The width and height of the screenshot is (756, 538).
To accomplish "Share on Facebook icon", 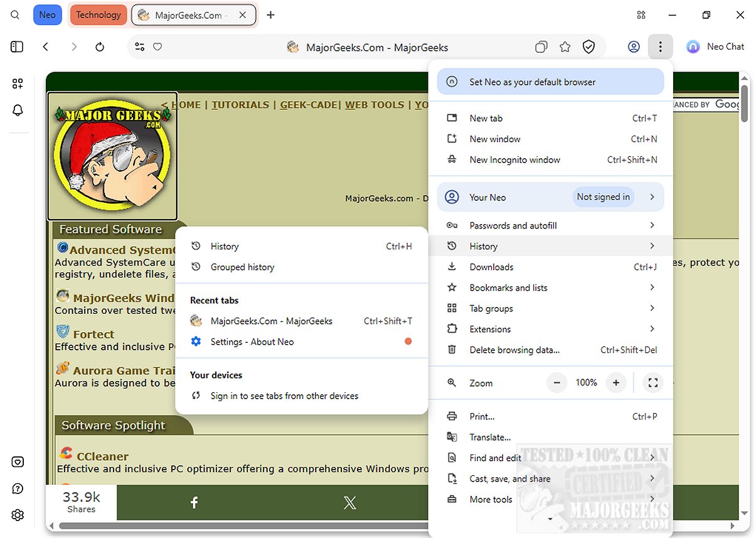I will 194,502.
